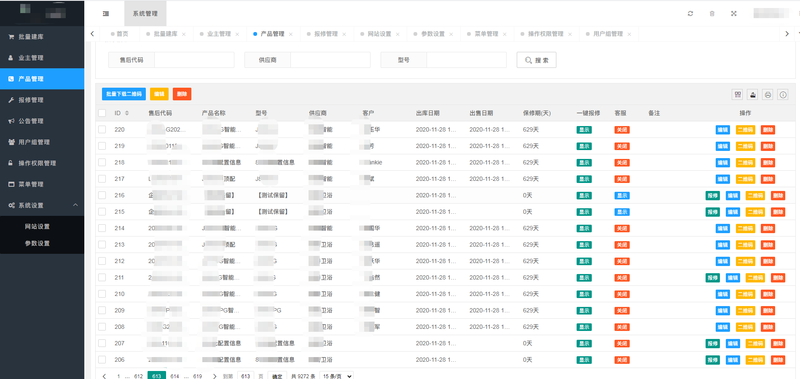
Task: Click the 搜索 search button
Action: click(536, 60)
